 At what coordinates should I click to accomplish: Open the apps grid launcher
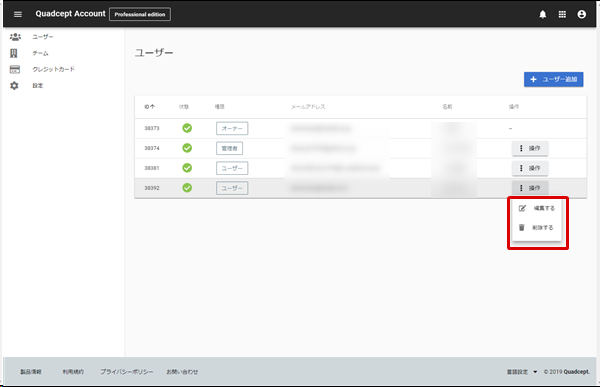pos(562,14)
